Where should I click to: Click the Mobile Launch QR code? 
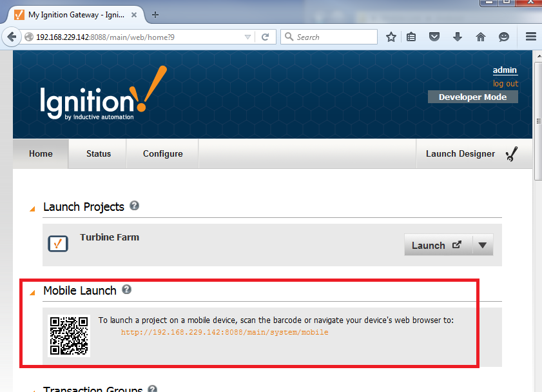69,336
